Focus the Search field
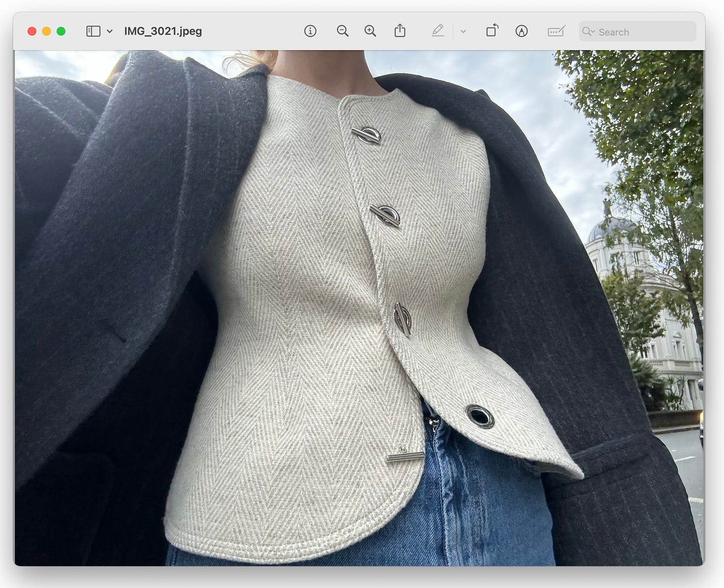Viewport: 724px width, 588px height. (637, 31)
